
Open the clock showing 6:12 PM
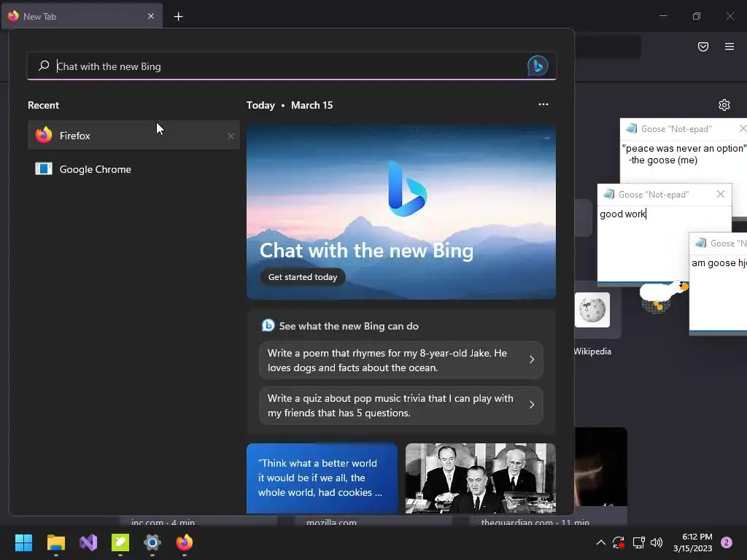click(x=693, y=542)
